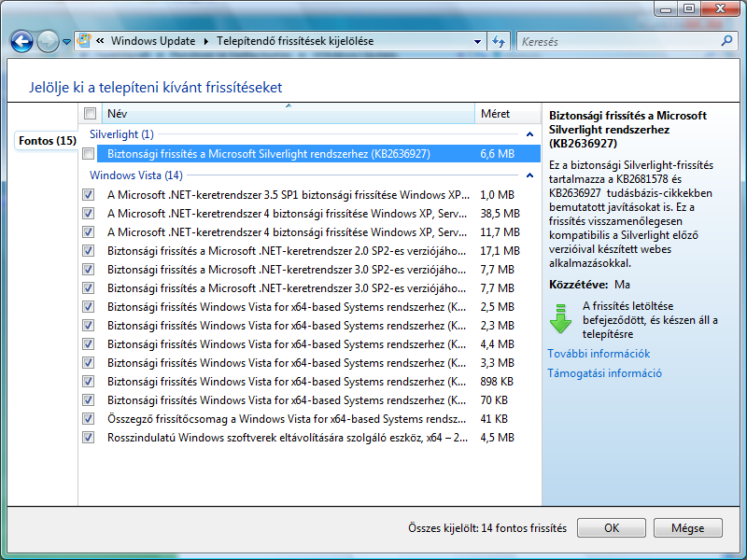Click Windows Update breadcrumb in address bar
The height and width of the screenshot is (560, 747).
coord(153,41)
